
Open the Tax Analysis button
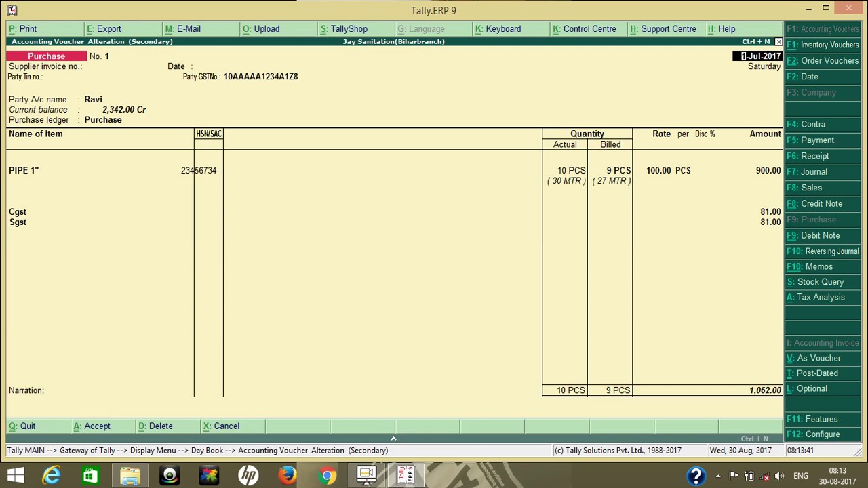point(823,298)
